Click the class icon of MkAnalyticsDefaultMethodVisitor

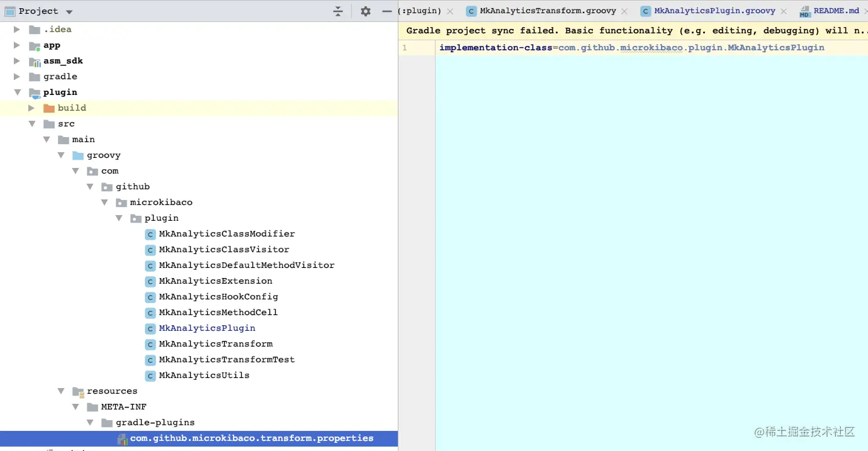pyautogui.click(x=150, y=265)
